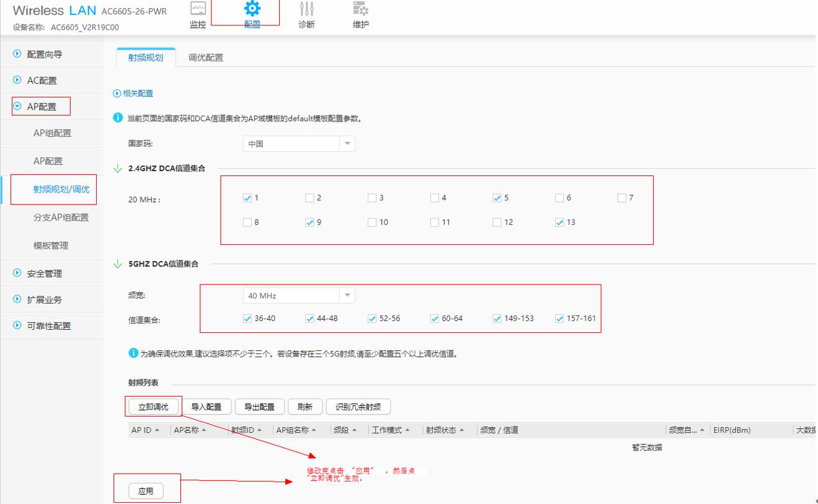Viewport: 818px width, 504px height.
Task: Collapse 2.4GHZ DCA信道集合 section arrow
Action: point(118,168)
